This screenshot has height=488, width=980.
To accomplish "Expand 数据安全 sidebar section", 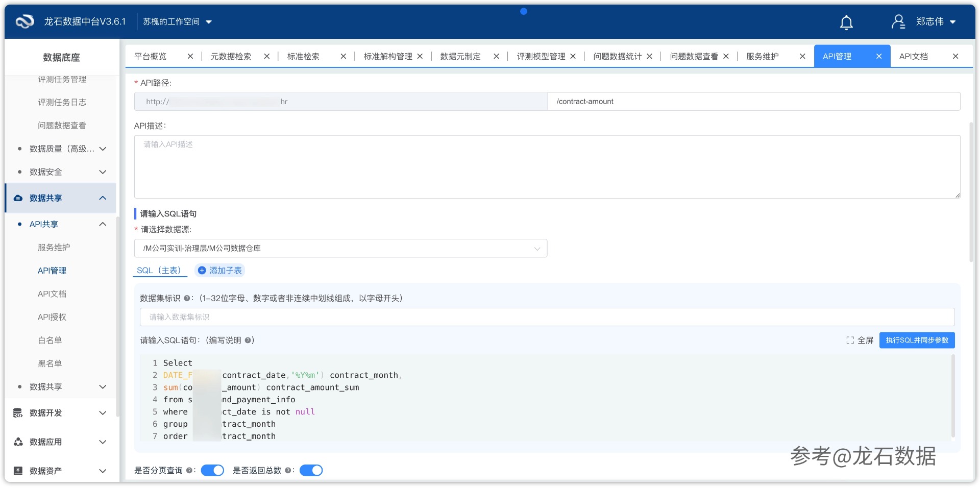I will tap(103, 172).
